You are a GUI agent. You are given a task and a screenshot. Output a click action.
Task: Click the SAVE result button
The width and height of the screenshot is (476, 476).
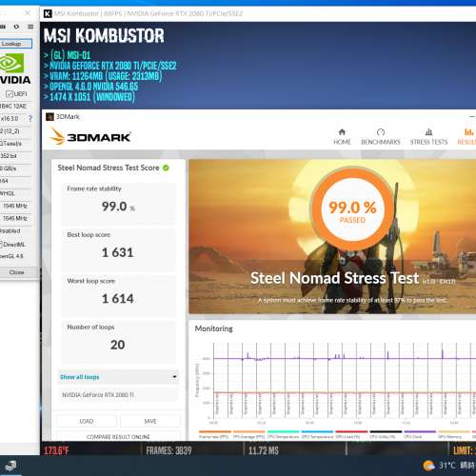150,421
